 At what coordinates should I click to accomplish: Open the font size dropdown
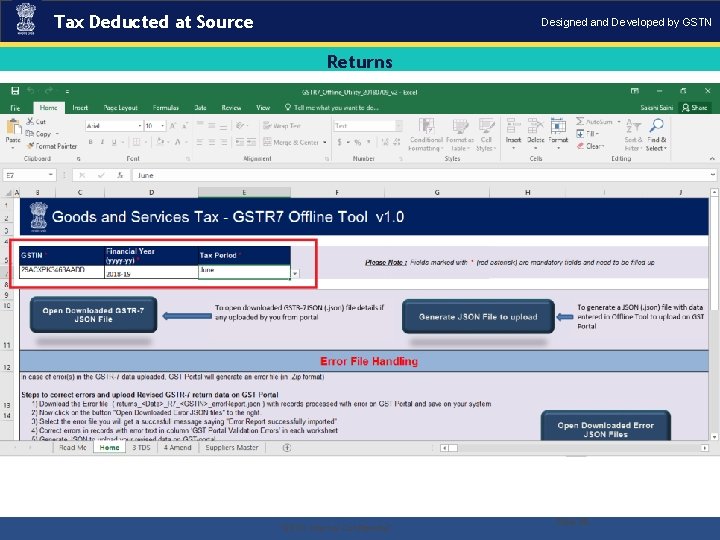pyautogui.click(x=163, y=126)
